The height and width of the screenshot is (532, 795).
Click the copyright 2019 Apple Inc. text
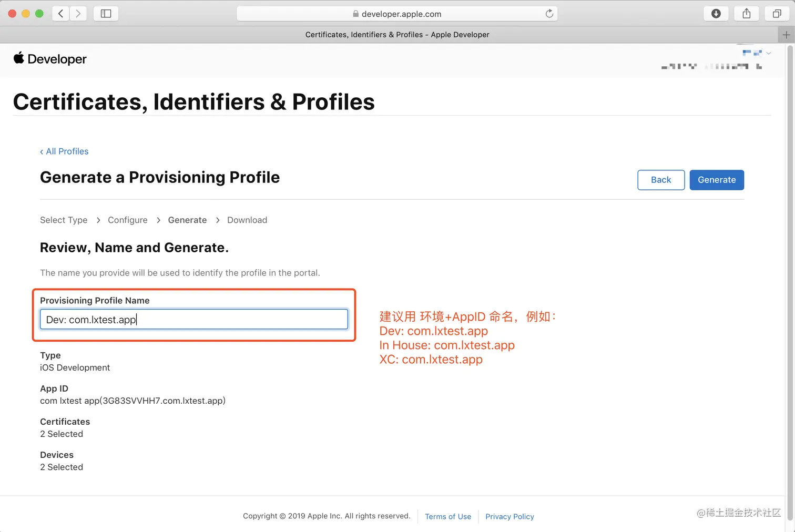click(x=327, y=516)
